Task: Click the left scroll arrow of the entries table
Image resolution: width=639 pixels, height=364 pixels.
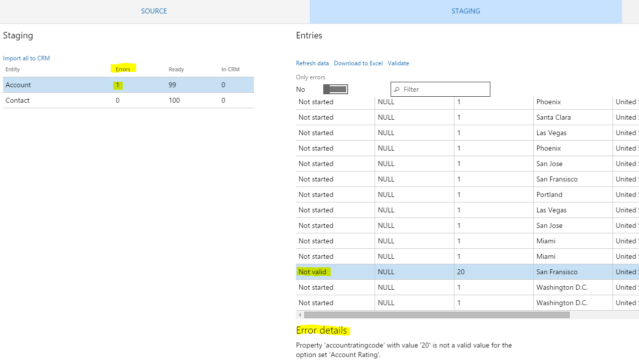Action: click(300, 315)
